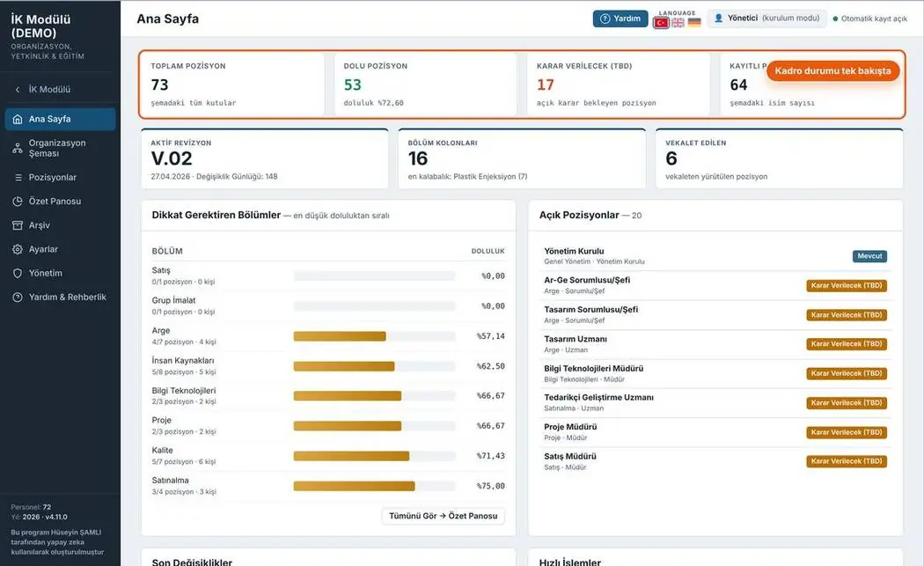Open the Organizasyon Şeması chart icon
Image resolution: width=924 pixels, height=566 pixels.
18,148
